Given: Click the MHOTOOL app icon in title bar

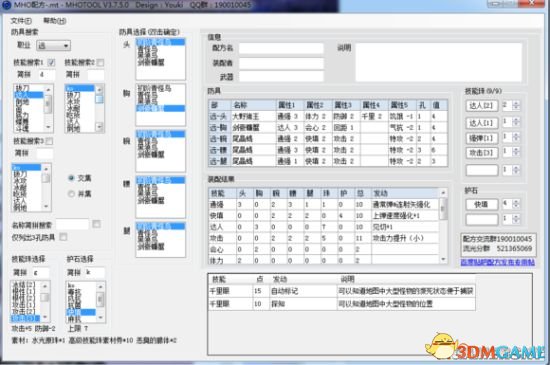Looking at the screenshot, I should click(6, 5).
